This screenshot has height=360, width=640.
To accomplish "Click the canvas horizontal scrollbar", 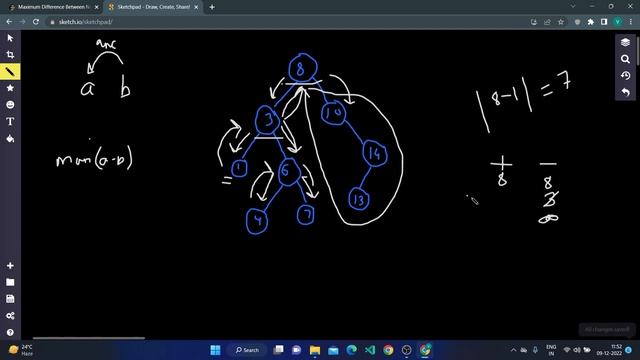I will pyautogui.click(x=89, y=338).
